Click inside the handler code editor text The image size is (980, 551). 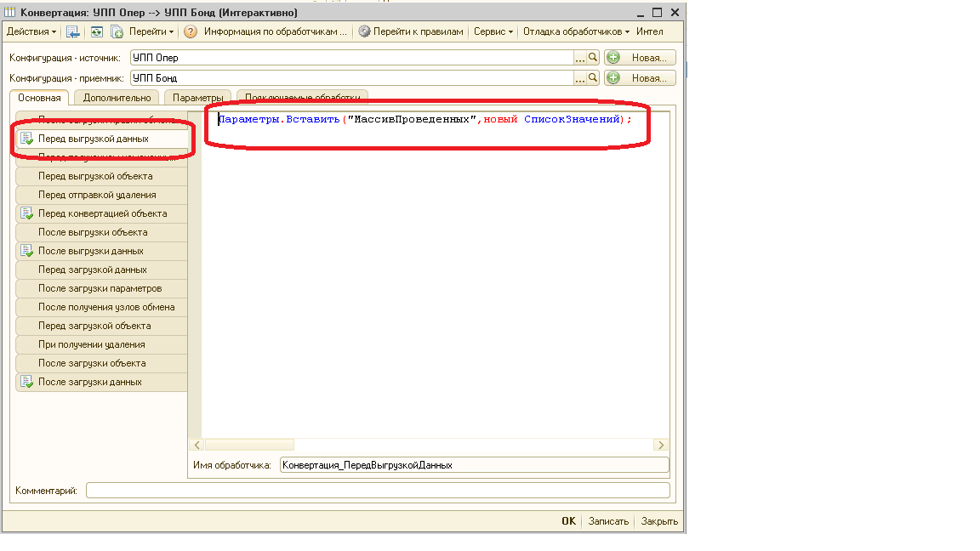pos(424,119)
